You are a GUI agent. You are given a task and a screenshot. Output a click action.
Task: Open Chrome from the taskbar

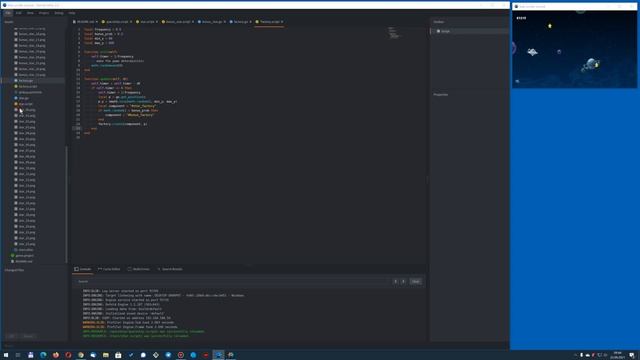click(81, 355)
